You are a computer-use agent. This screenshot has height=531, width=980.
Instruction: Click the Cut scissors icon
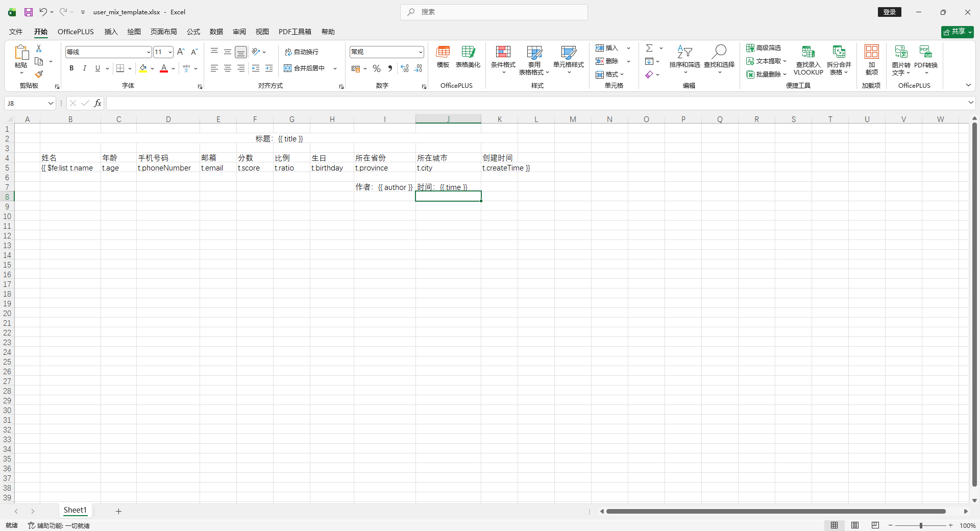pyautogui.click(x=39, y=48)
